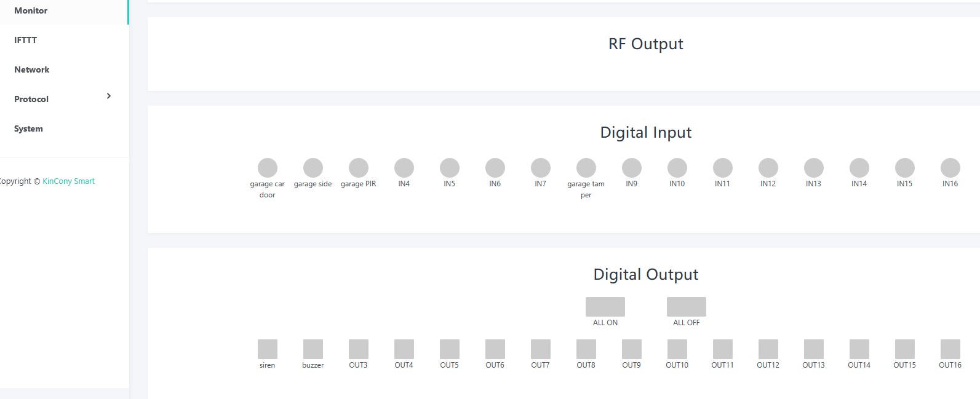Toggle the OUT3 digital output
This screenshot has width=980, height=399.
coord(358,349)
